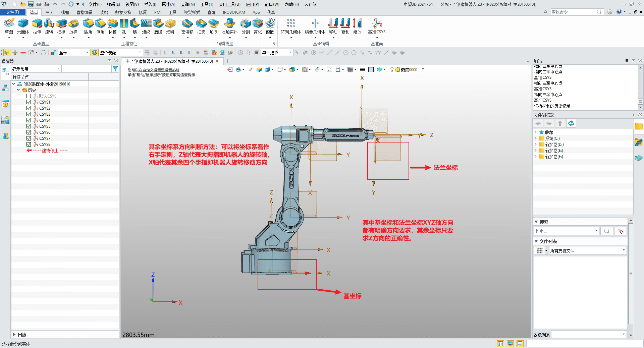The image size is (644, 348).
Task: Open the 编辑(E) menu
Action: click(113, 4)
